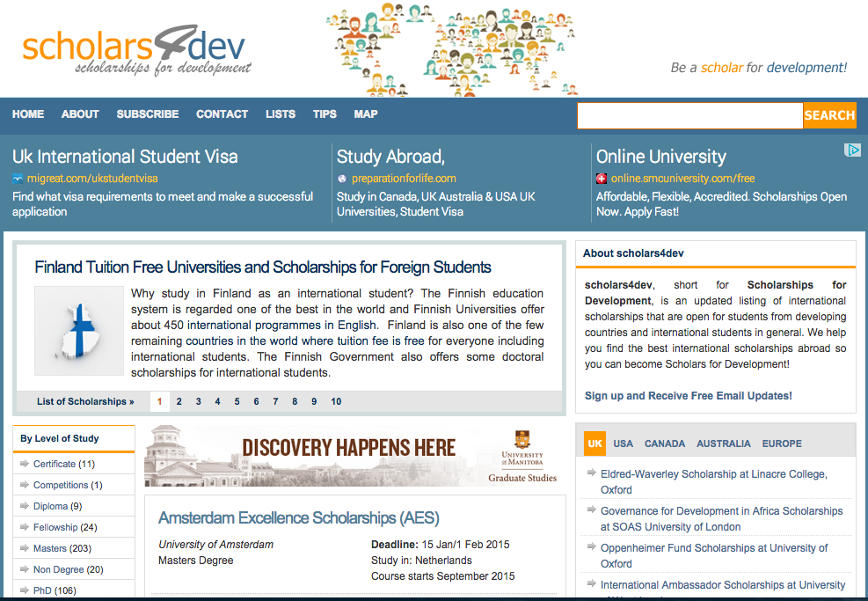Click List of Scholarships » link
This screenshot has height=601, width=868.
click(85, 401)
